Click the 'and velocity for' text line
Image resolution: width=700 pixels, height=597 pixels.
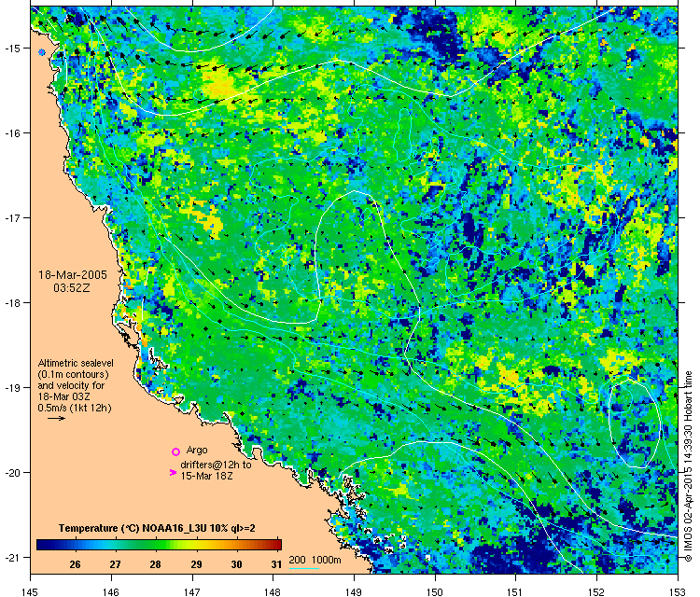pos(71,385)
